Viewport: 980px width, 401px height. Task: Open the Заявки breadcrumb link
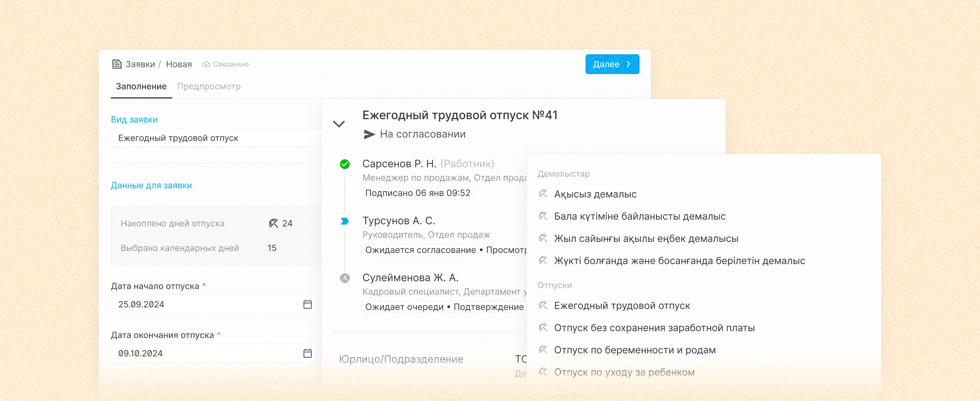pyautogui.click(x=140, y=64)
